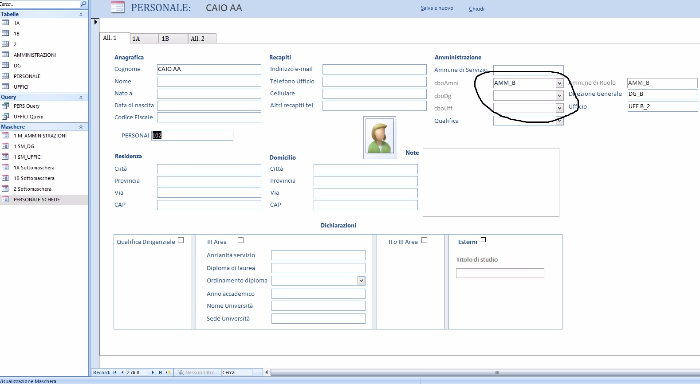Open the PERS Query icon
The width and height of the screenshot is (700, 384).
[x=5, y=106]
